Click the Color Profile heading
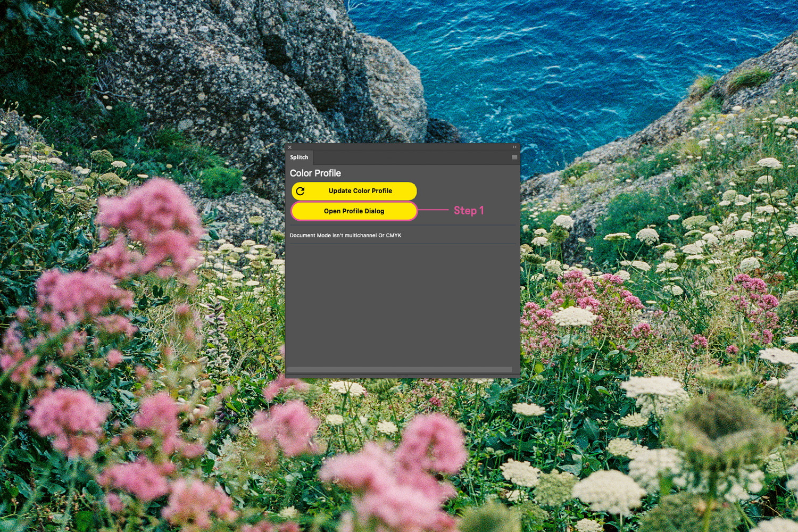The image size is (798, 532). (x=315, y=173)
